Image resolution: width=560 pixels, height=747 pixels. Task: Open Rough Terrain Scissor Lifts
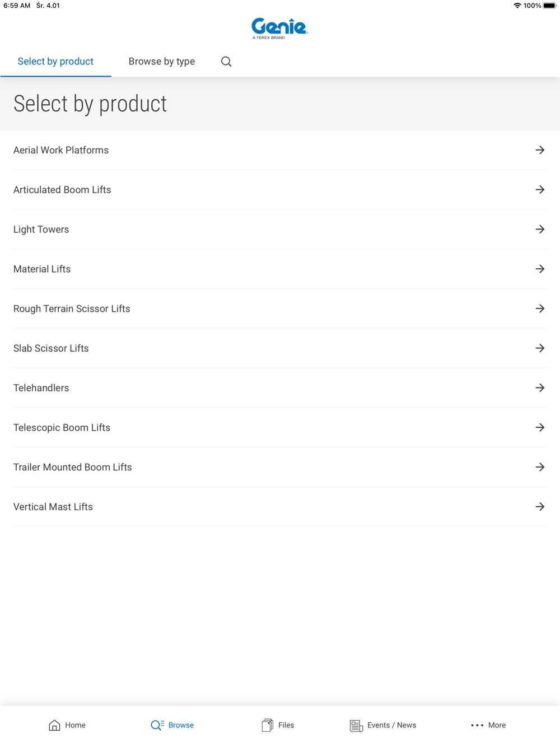pyautogui.click(x=72, y=309)
